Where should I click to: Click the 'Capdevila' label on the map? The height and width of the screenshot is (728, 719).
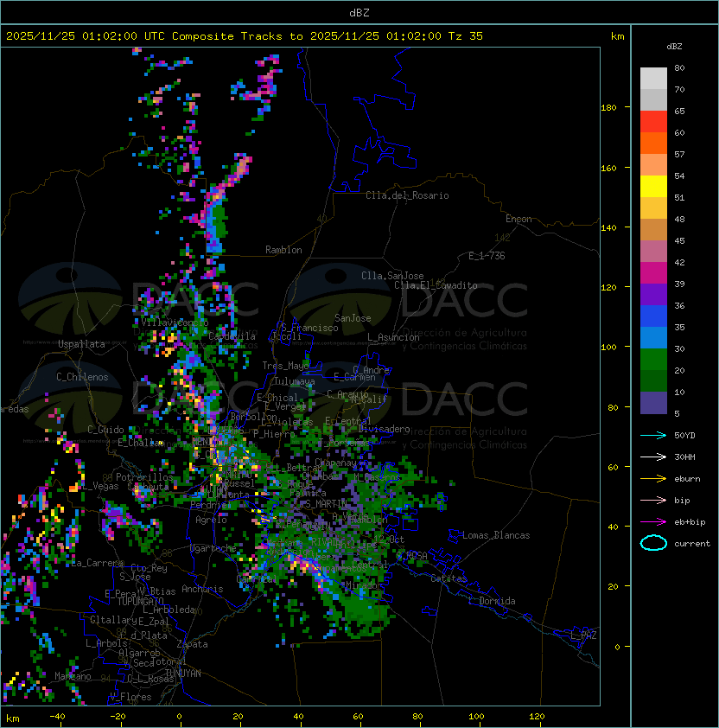click(232, 336)
